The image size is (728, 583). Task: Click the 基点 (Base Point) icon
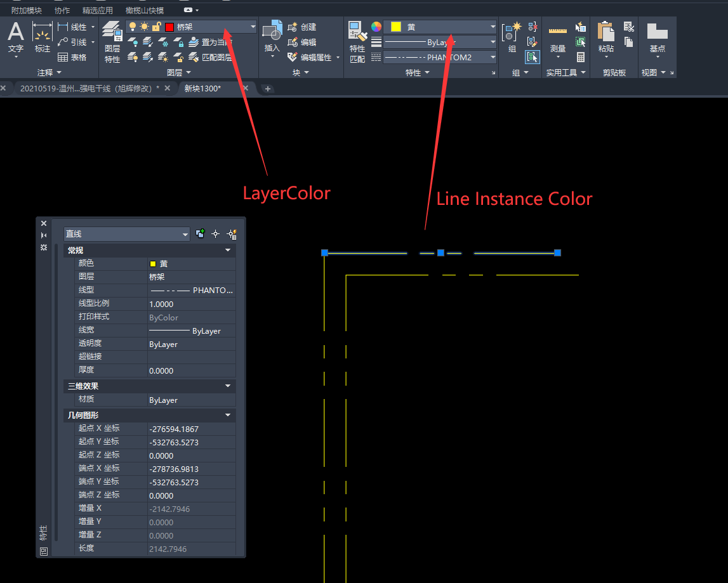click(x=657, y=35)
